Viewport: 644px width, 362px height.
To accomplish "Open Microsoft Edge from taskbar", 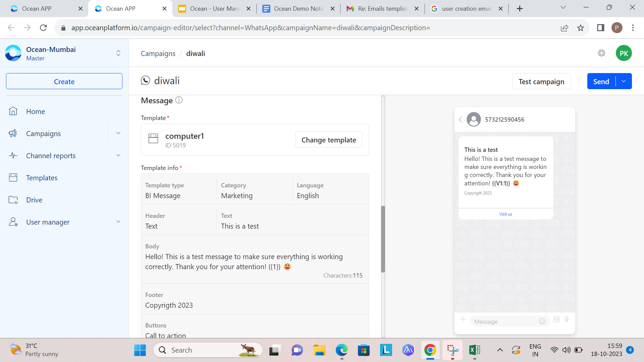I will tap(341, 350).
